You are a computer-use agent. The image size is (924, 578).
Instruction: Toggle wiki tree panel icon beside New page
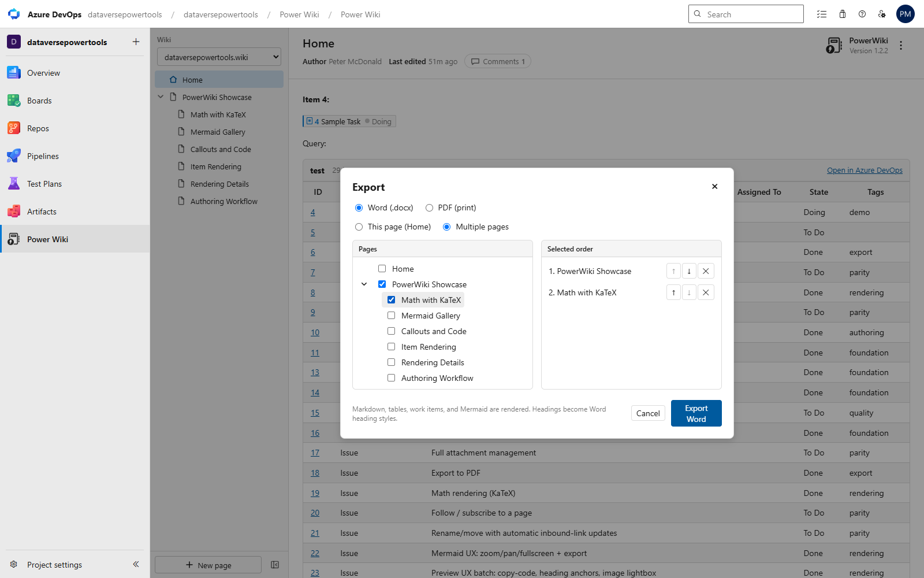coord(275,565)
